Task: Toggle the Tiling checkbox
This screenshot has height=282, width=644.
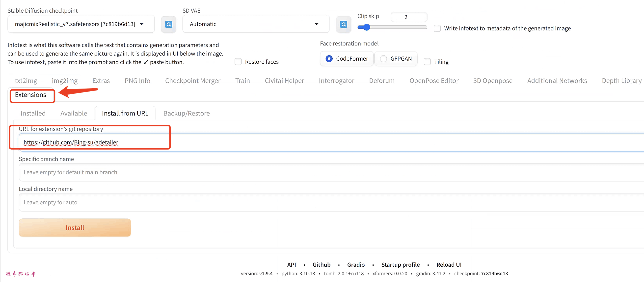Action: pyautogui.click(x=427, y=62)
